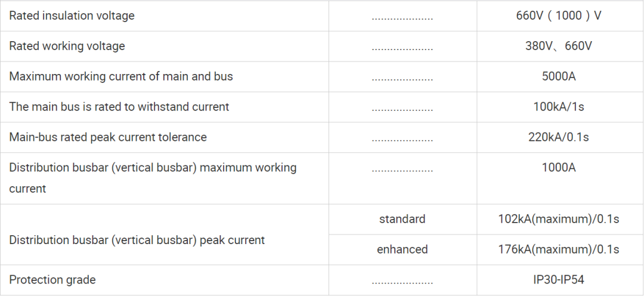
Task: Select the 1000A value cell
Action: [x=559, y=178]
